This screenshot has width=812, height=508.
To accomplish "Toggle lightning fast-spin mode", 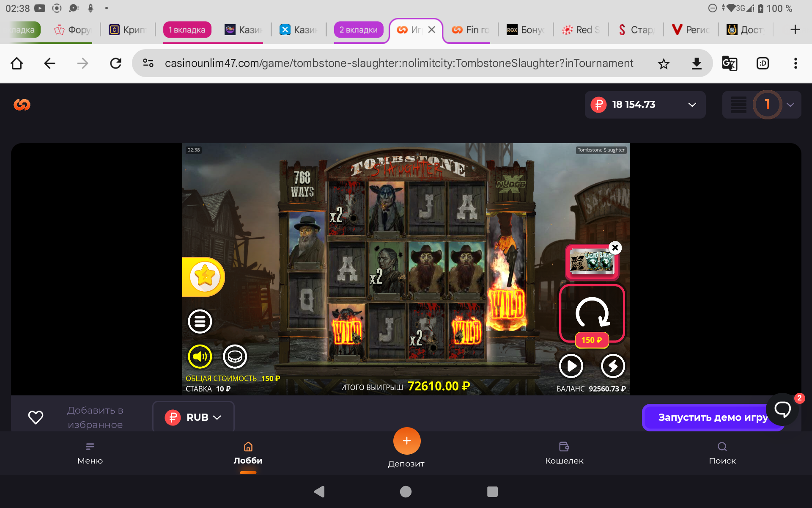I will [x=613, y=366].
